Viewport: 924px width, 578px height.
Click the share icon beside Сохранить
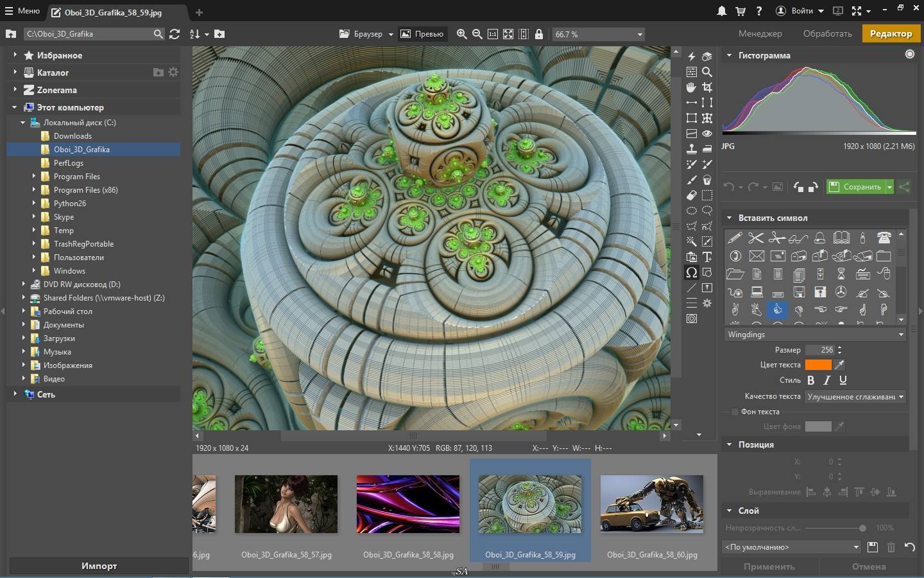click(x=903, y=187)
